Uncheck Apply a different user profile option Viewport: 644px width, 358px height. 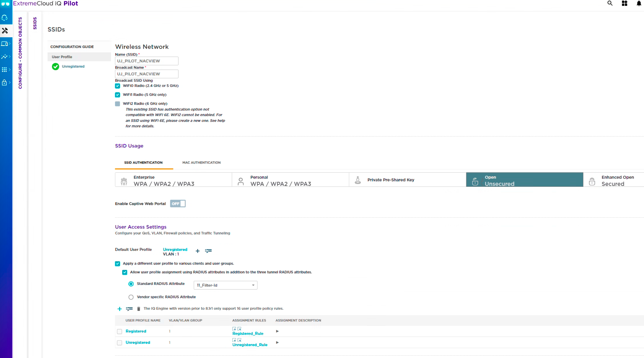click(117, 264)
